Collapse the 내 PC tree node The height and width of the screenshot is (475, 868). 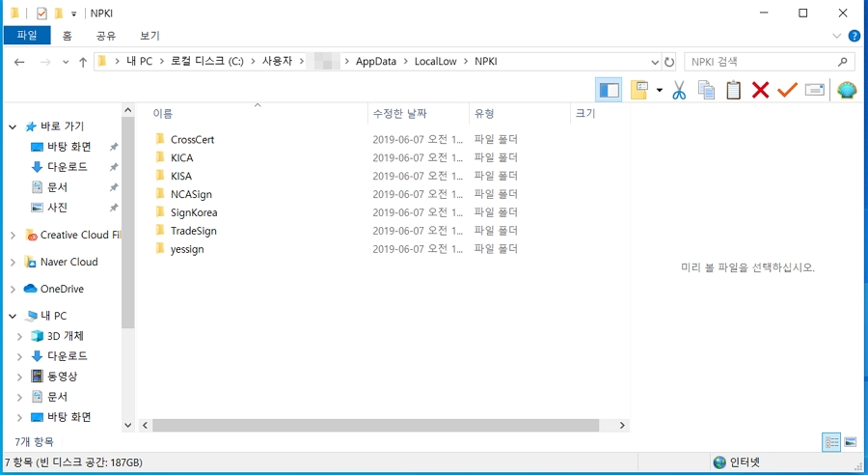pyautogui.click(x=13, y=316)
